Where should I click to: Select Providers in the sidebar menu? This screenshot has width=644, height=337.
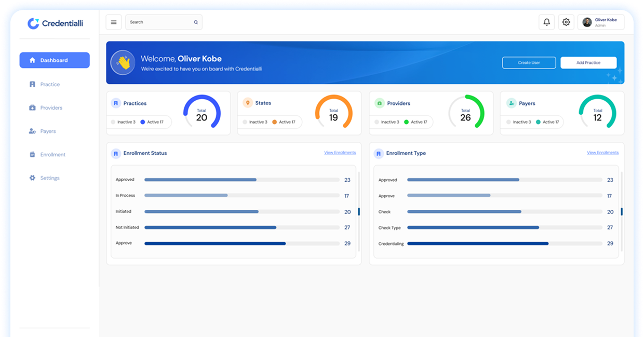tap(51, 108)
